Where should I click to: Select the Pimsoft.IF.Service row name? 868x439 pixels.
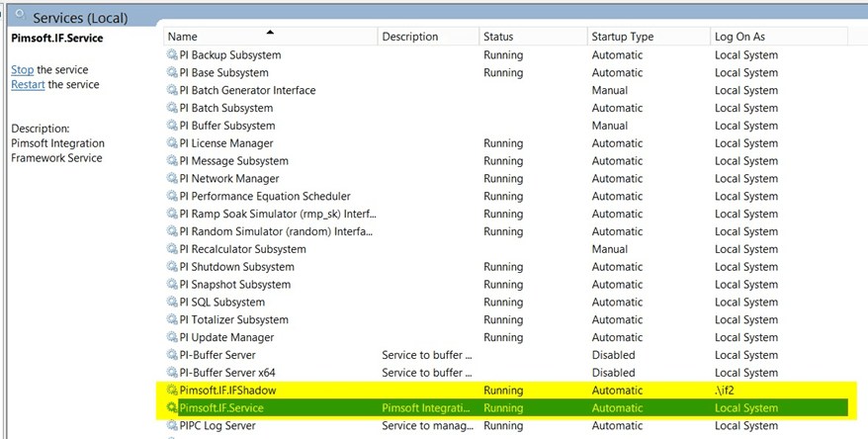tap(221, 408)
